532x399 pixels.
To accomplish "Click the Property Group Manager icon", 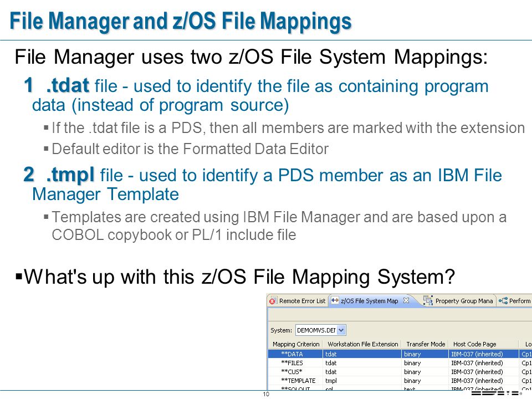I will pyautogui.click(x=428, y=300).
